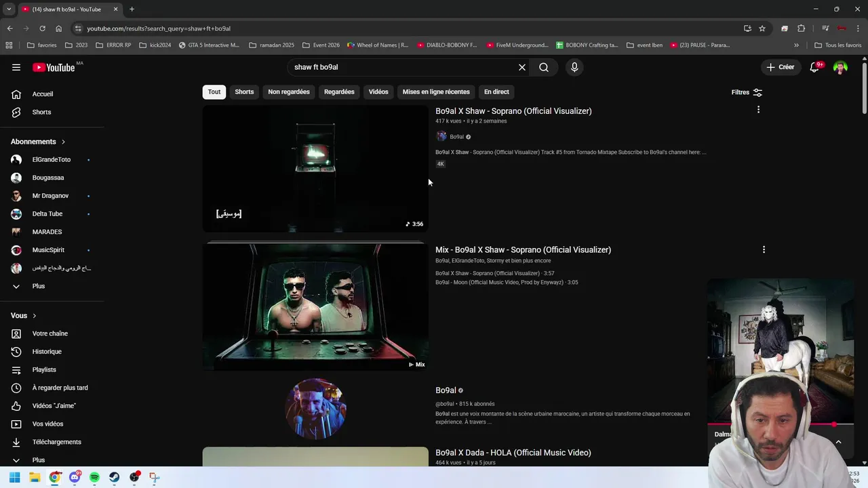Open Playlists in the sidebar
Screen dimensions: 868x488
point(52,369)
